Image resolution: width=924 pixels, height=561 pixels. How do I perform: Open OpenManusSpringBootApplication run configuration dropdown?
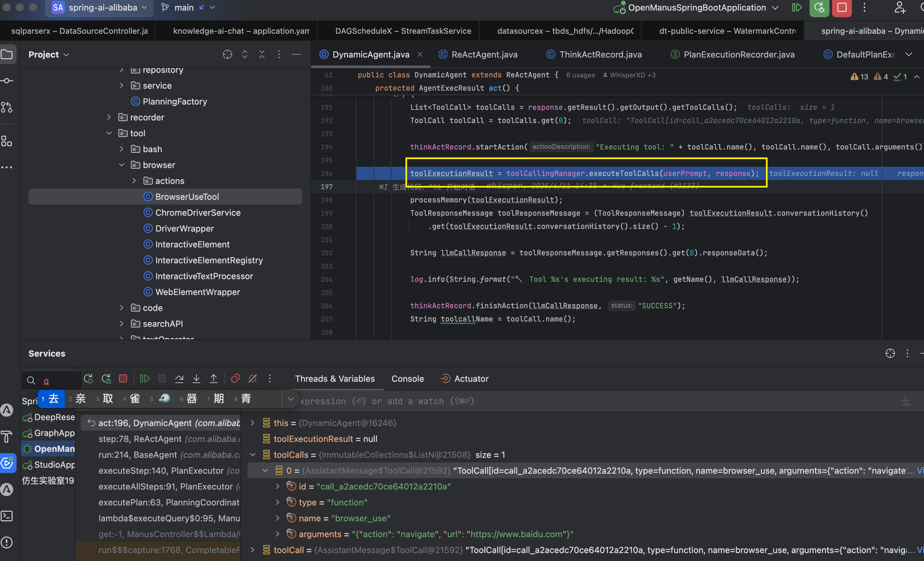coord(697,8)
